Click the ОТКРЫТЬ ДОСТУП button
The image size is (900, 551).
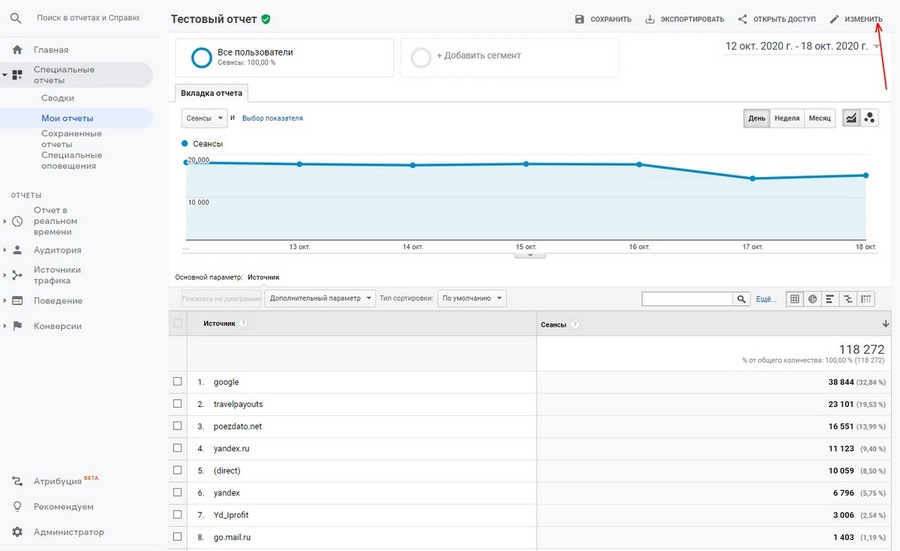pyautogui.click(x=777, y=19)
